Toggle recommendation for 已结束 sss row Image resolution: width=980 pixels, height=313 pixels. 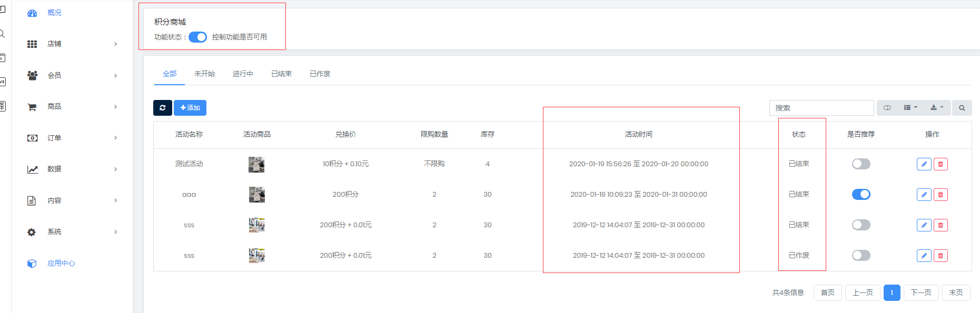861,225
